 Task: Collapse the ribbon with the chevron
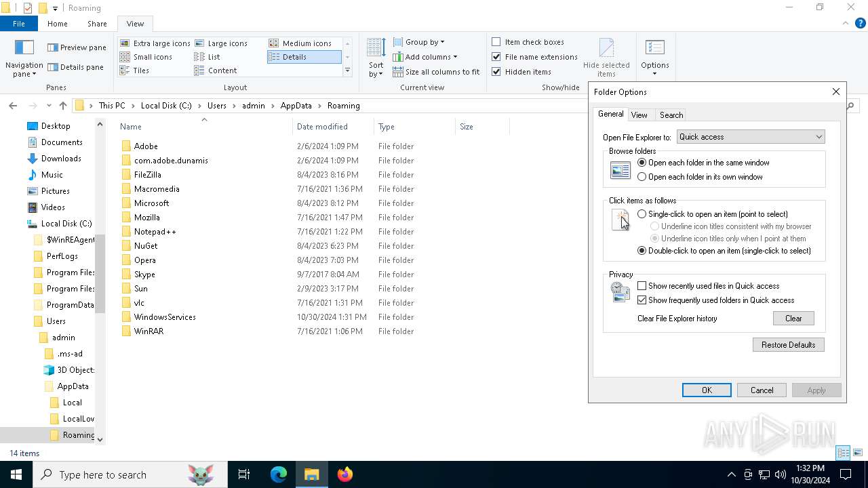844,24
